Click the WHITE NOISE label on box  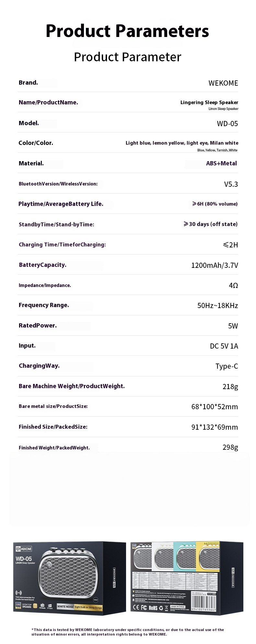click(65, 606)
